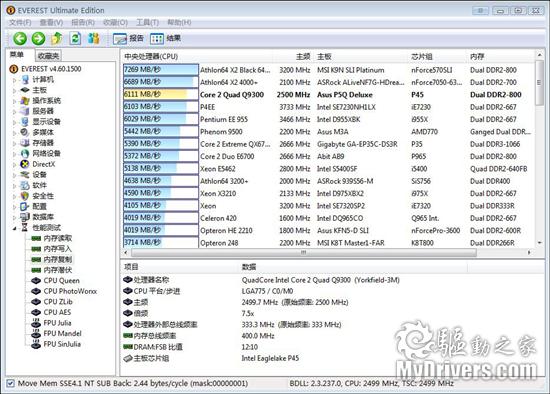This screenshot has width=550, height=394.
Task: Select the Phenom 9500 row
Action: coord(327,132)
